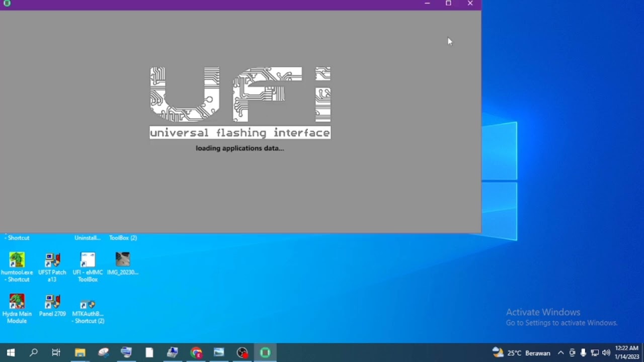Open the Windows Start menu

(x=11, y=352)
